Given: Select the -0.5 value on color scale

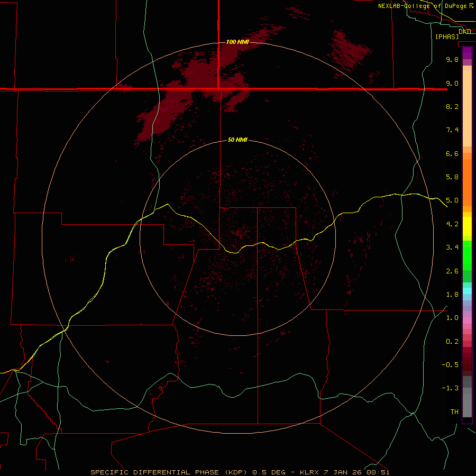Looking at the screenshot, I should coord(450,365).
